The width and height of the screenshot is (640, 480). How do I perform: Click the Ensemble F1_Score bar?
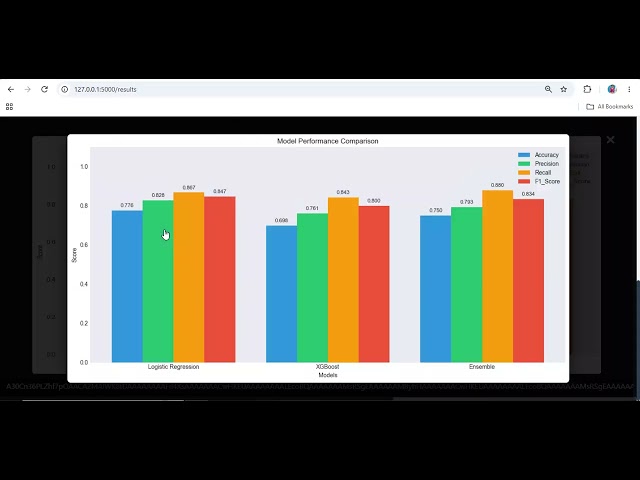pyautogui.click(x=529, y=281)
